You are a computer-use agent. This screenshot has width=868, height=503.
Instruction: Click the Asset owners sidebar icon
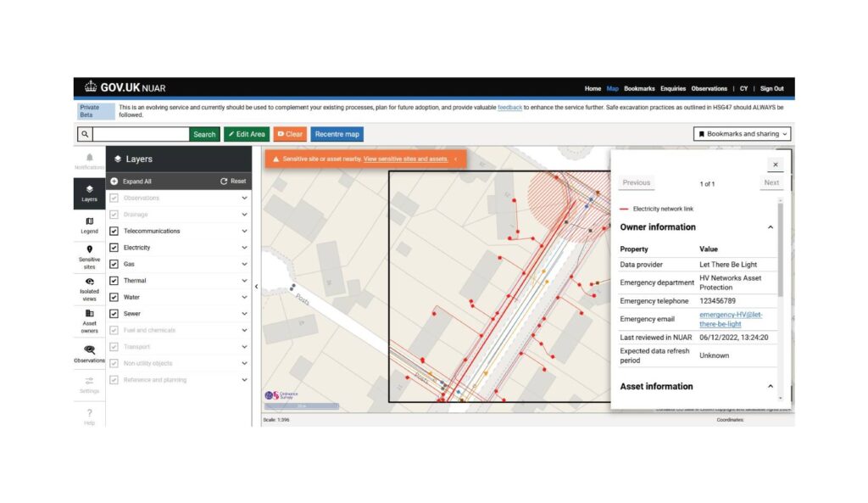89,313
